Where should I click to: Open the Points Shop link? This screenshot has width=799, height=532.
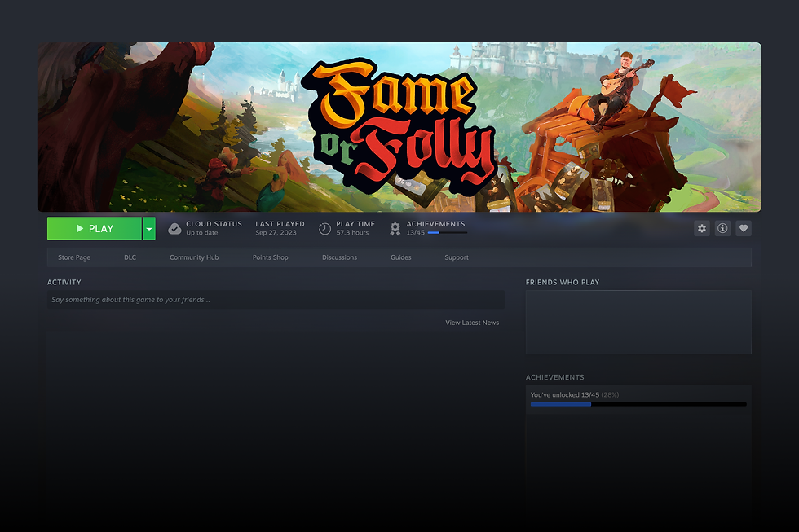coord(271,257)
